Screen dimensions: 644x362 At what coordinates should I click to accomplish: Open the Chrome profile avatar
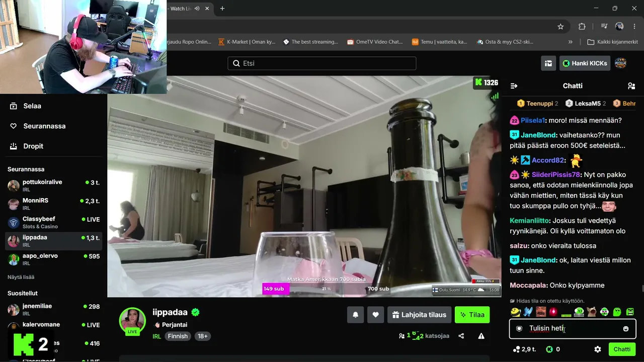[619, 26]
